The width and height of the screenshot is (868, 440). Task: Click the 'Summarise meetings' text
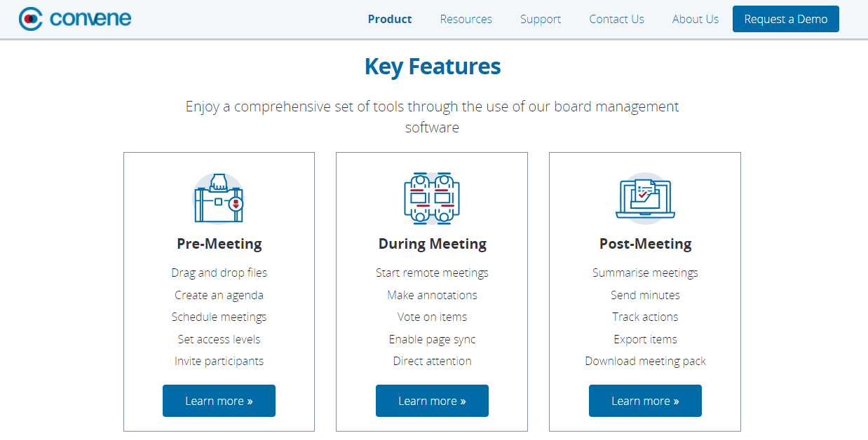pos(646,273)
